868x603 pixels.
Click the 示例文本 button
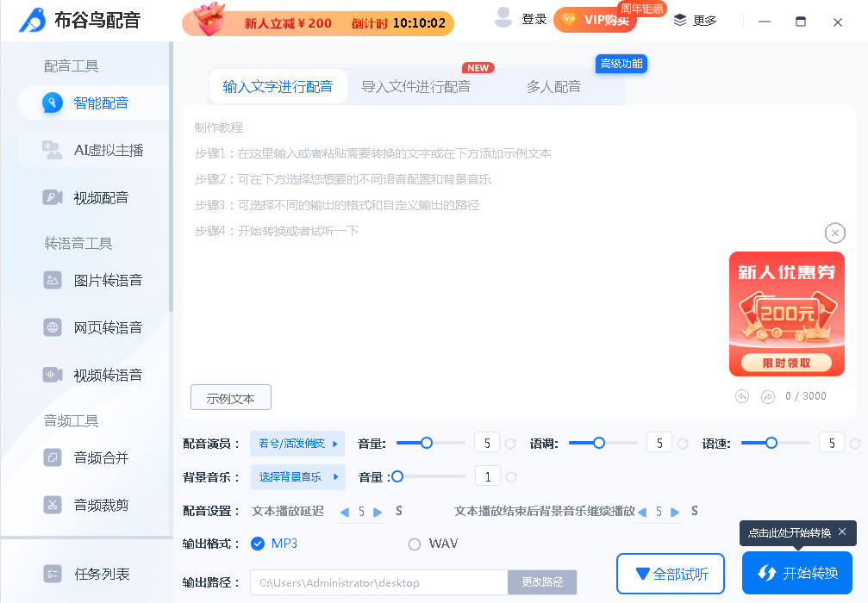(230, 398)
